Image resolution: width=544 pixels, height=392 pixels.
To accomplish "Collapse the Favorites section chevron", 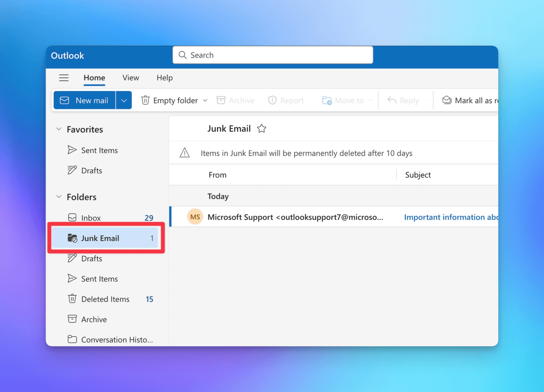I will (x=59, y=129).
